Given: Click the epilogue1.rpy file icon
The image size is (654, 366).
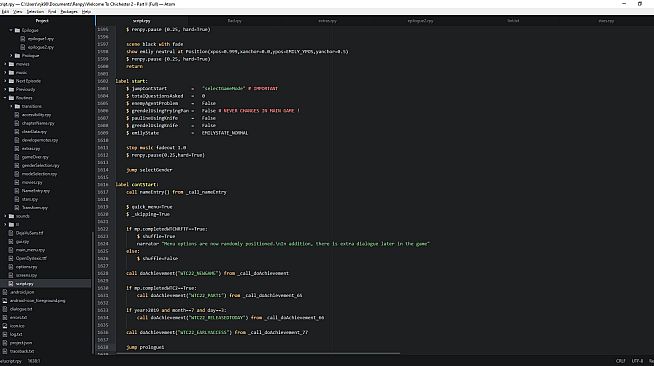Looking at the screenshot, I should coord(23,39).
